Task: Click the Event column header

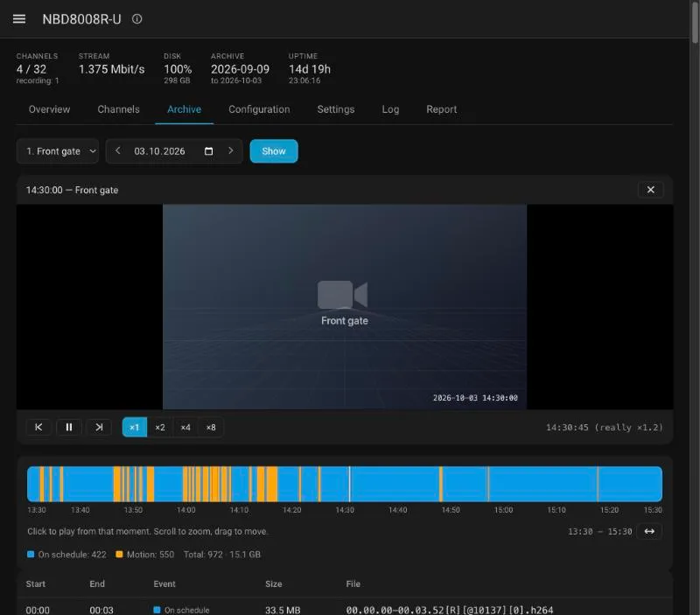Action: click(164, 584)
